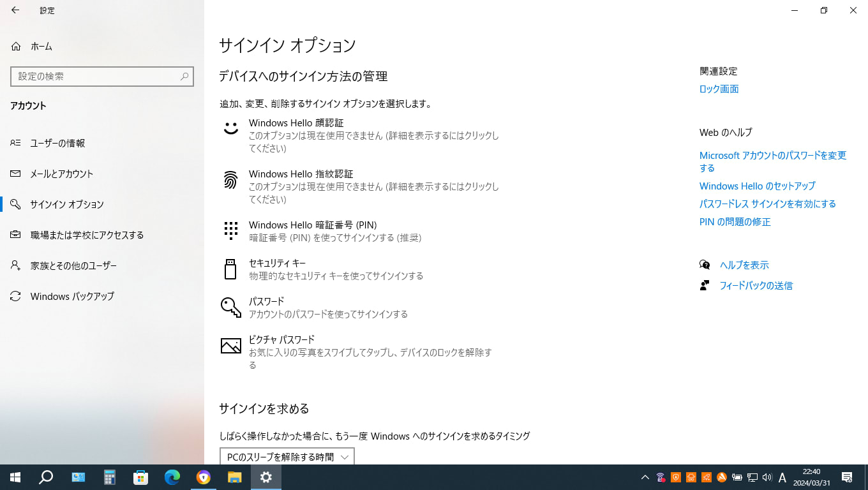Click the Wi-Fi lock tray icon
The width and height of the screenshot is (868, 490).
tap(661, 477)
